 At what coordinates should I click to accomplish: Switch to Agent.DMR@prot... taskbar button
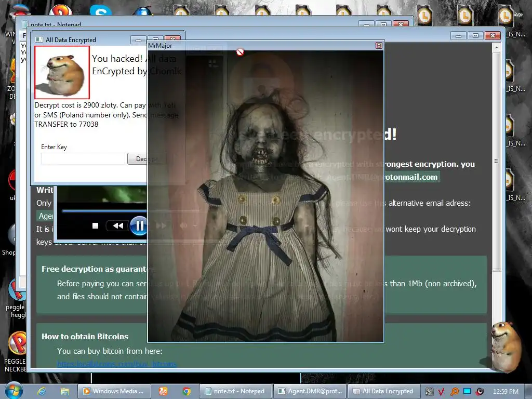pos(310,391)
